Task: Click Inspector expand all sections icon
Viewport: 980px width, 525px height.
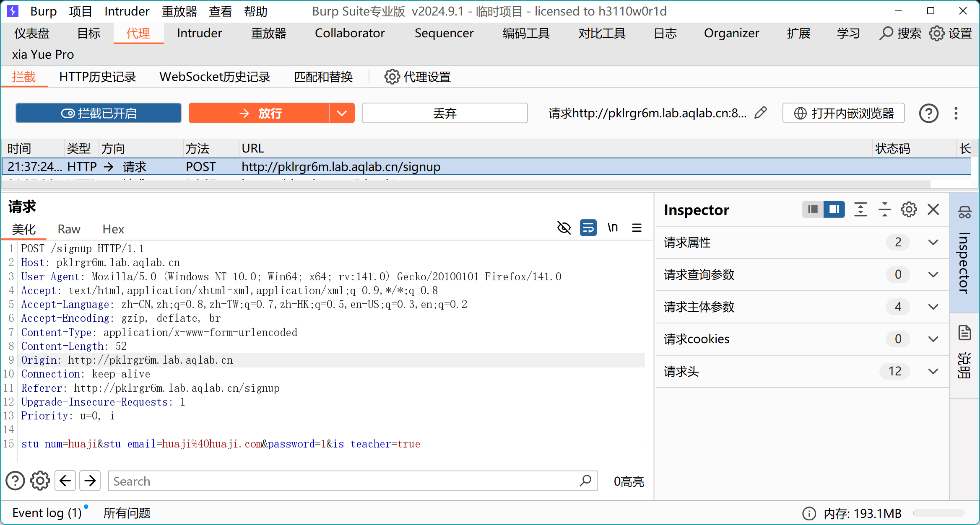Action: (x=860, y=209)
